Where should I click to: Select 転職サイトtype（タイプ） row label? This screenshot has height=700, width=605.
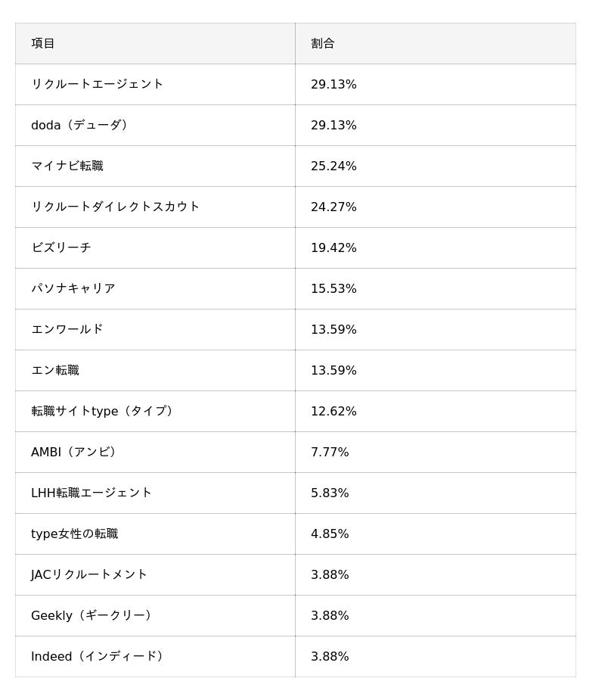tap(104, 411)
